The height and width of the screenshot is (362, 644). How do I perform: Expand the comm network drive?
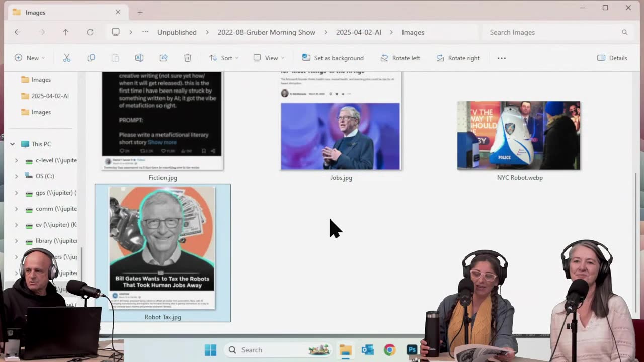point(16,209)
